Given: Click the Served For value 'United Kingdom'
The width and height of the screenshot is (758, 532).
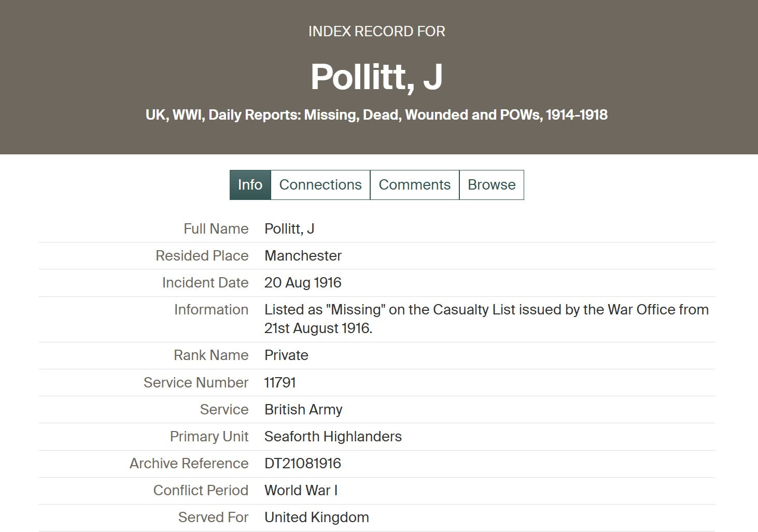Looking at the screenshot, I should coord(317,517).
